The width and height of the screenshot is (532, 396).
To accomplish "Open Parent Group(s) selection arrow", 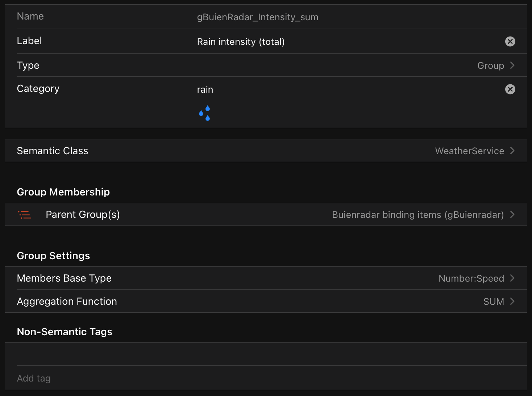I will 512,215.
